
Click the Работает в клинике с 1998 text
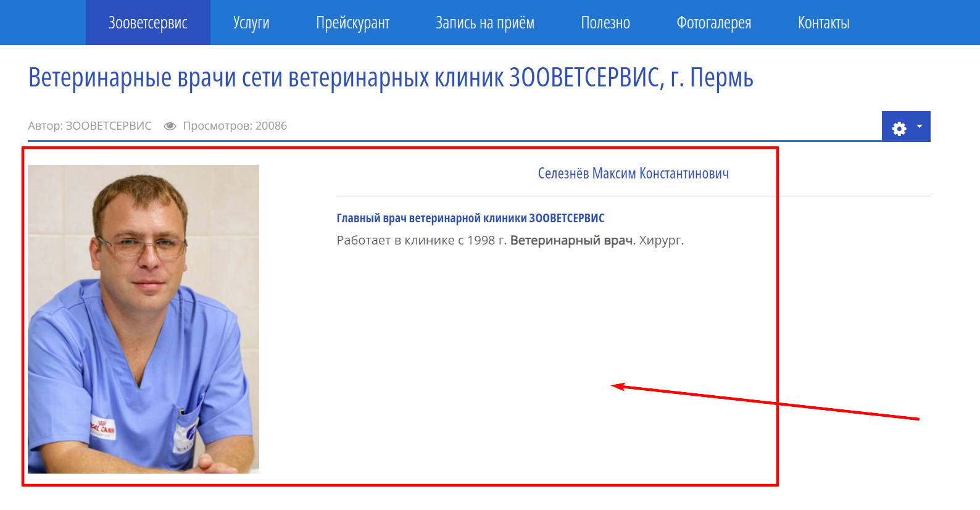tap(421, 240)
